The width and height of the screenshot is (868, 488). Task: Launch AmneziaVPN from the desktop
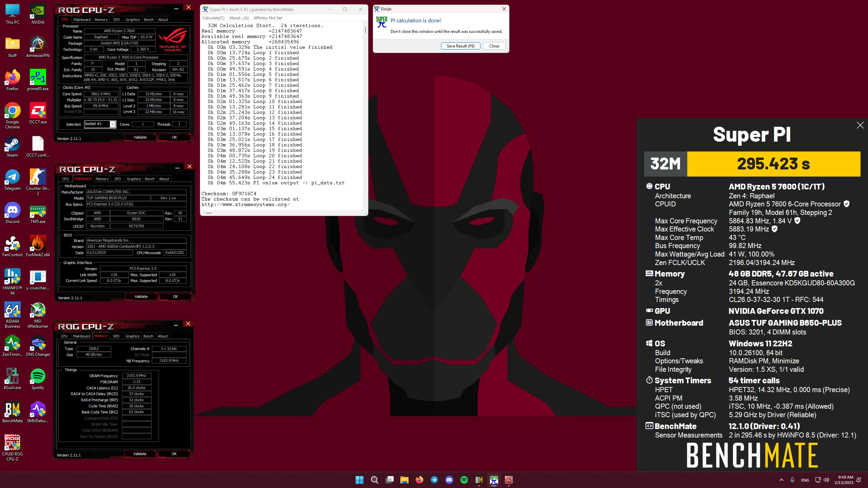click(38, 47)
